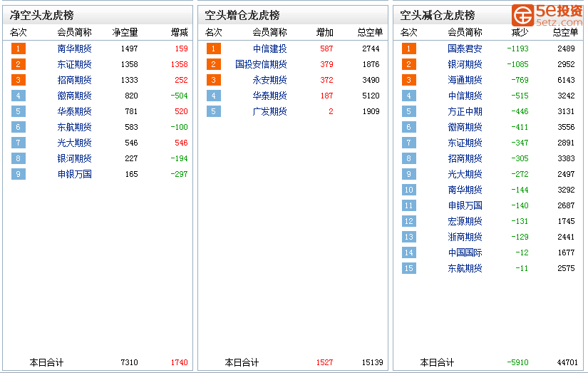Click the 5e投资 logo
Screen dimensions: 588x373
coord(547,16)
